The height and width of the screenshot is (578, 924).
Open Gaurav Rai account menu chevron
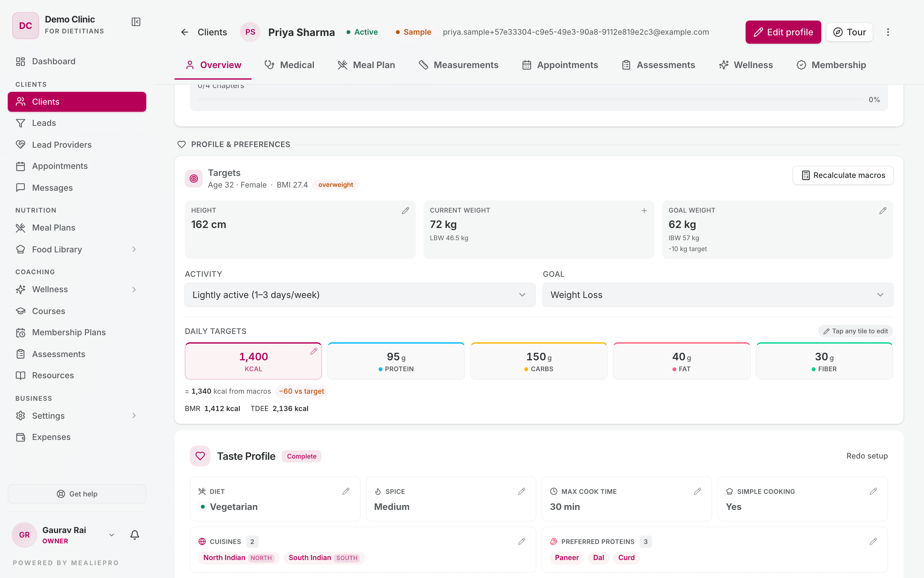pyautogui.click(x=112, y=535)
